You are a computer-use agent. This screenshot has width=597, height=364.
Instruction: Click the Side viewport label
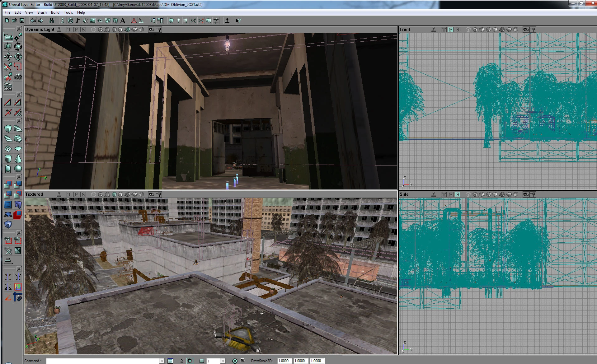[x=404, y=194]
